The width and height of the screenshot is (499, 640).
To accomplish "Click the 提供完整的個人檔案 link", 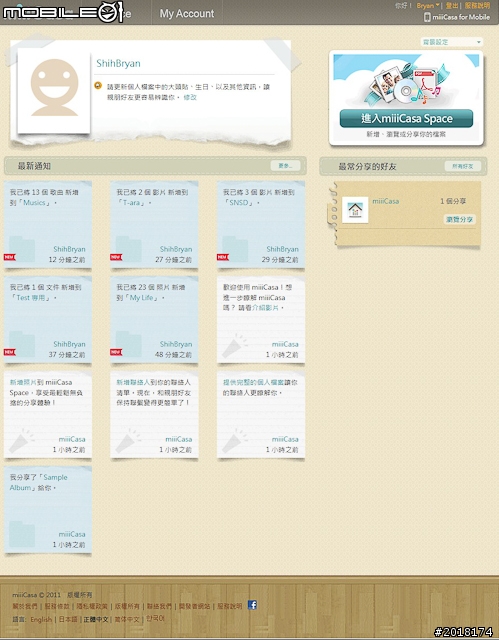I will [x=253, y=382].
